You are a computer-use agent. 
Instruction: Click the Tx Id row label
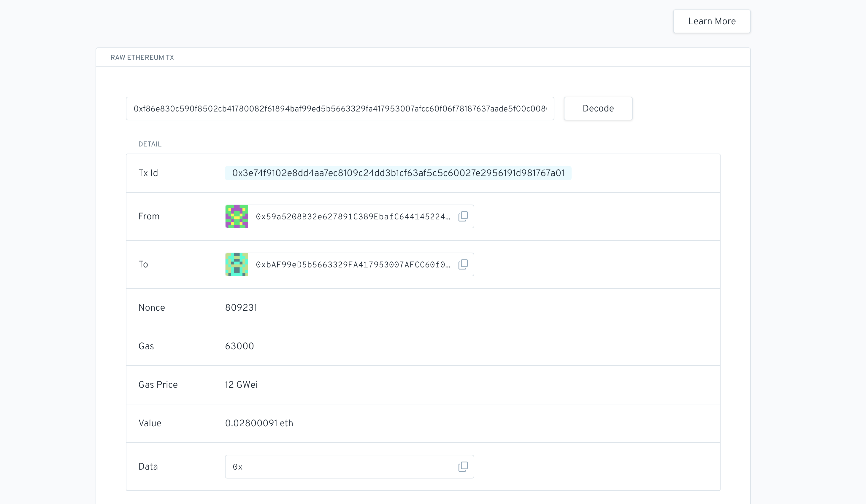(x=148, y=173)
